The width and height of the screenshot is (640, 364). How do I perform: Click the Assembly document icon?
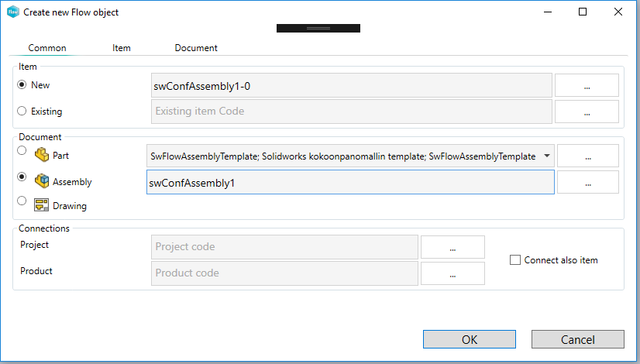(x=42, y=181)
